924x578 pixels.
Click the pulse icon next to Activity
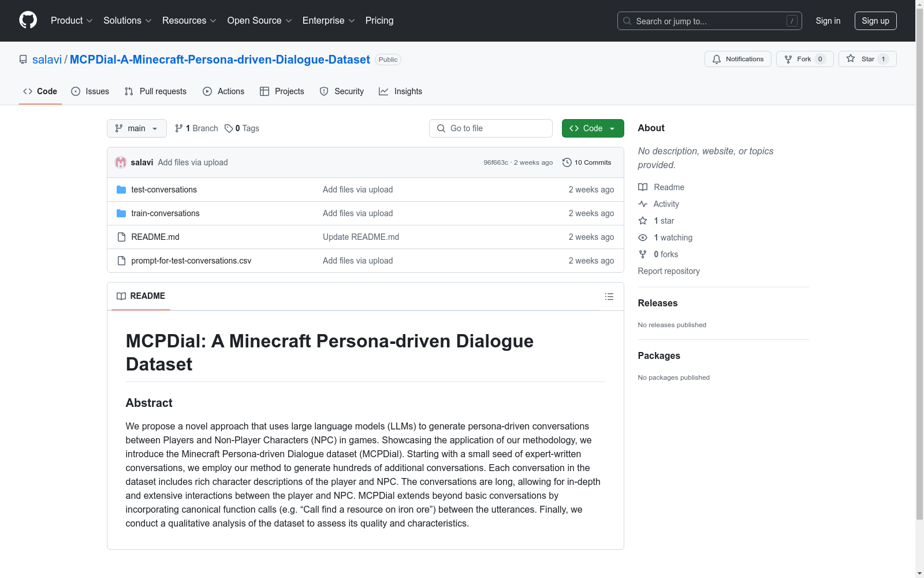click(x=643, y=204)
